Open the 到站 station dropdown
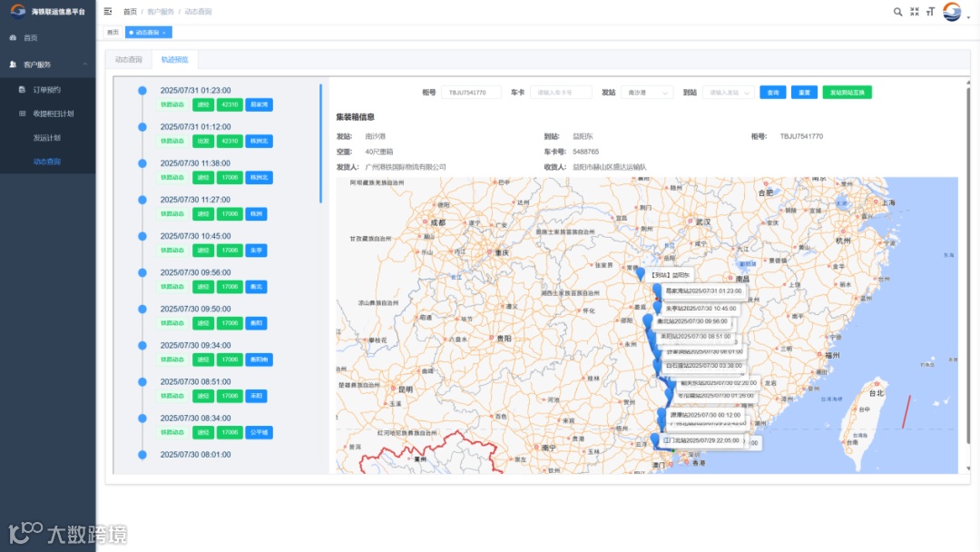The image size is (980, 552). [x=729, y=93]
